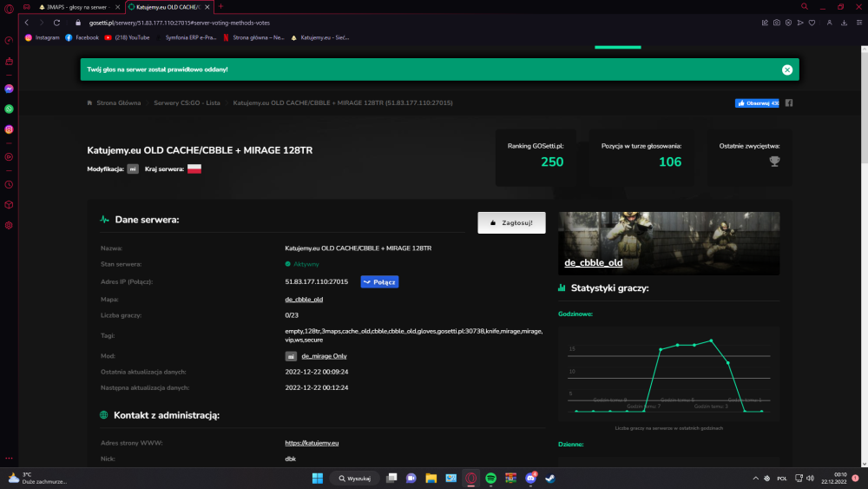Open the Easy Setup sliders icon

859,23
